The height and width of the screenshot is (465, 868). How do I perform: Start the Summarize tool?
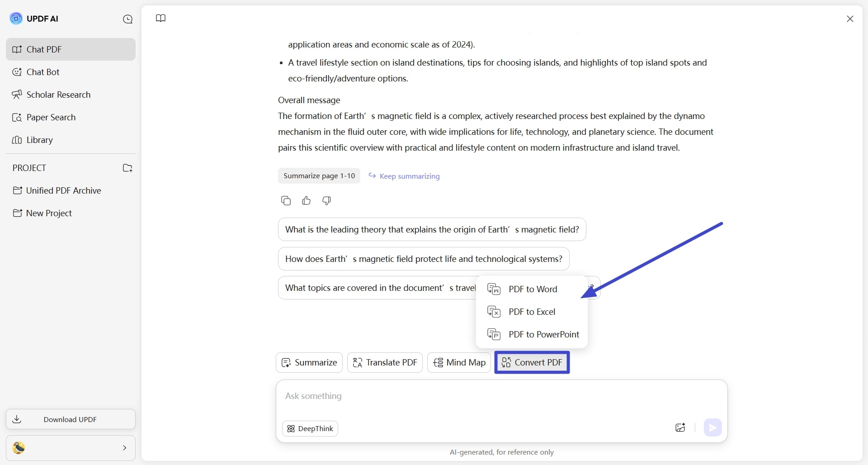pyautogui.click(x=309, y=362)
